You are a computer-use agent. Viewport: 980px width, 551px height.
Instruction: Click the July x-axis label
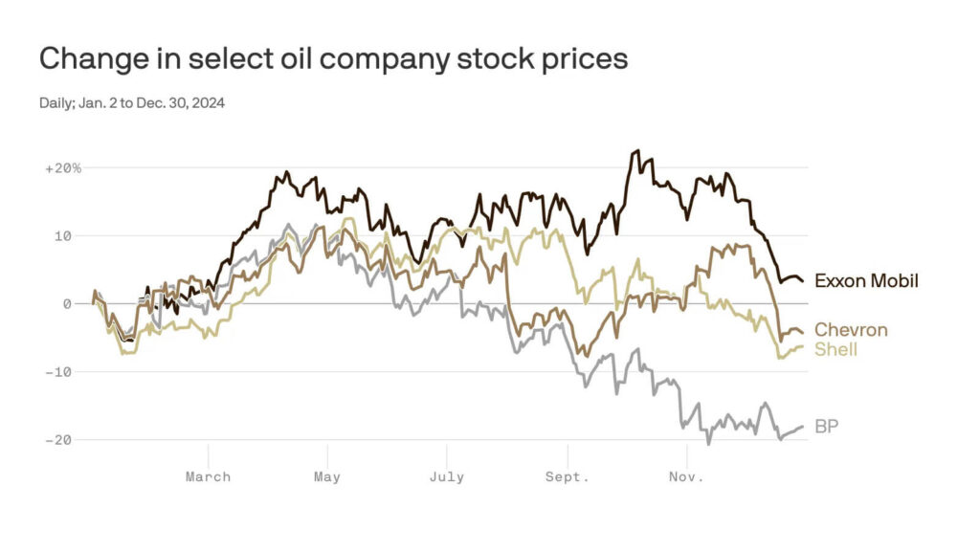[447, 476]
